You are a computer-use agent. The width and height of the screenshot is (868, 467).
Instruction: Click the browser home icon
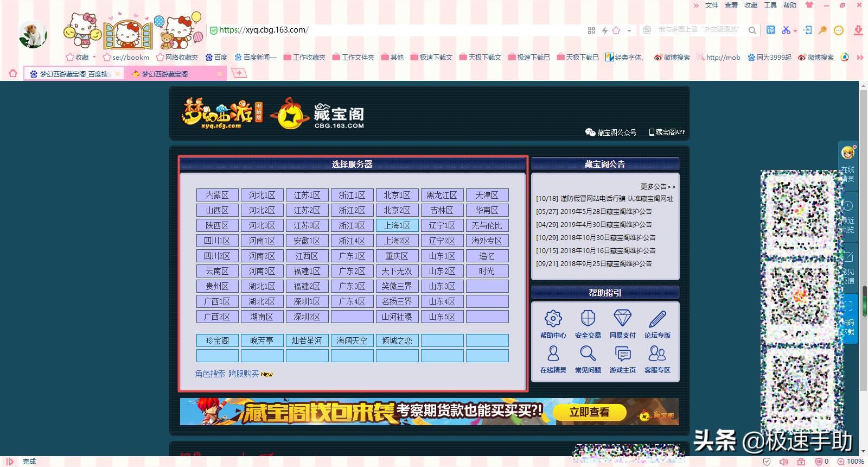(x=13, y=73)
